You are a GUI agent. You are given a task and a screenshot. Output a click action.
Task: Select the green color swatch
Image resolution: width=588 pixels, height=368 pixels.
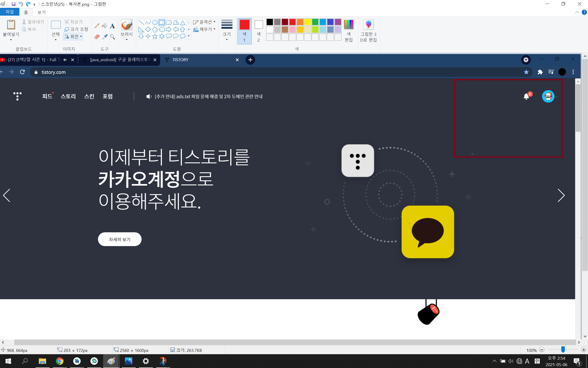(315, 22)
